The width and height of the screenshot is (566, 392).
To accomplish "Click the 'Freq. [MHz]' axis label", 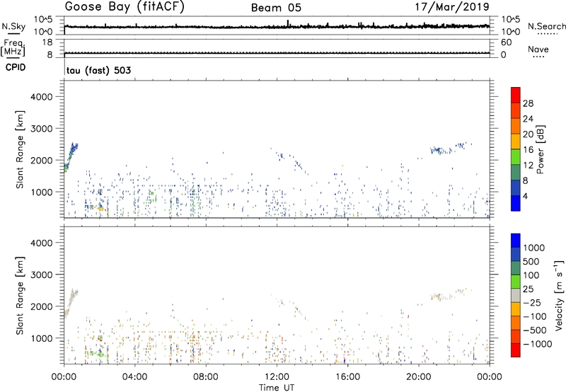I will pyautogui.click(x=13, y=47).
